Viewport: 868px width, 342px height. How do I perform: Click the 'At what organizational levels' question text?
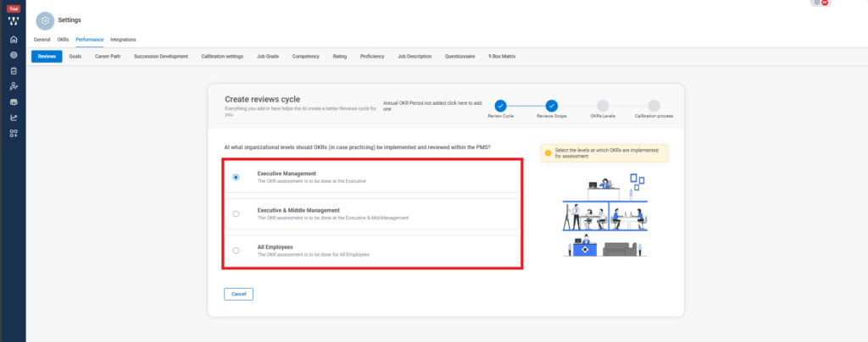[x=357, y=147]
